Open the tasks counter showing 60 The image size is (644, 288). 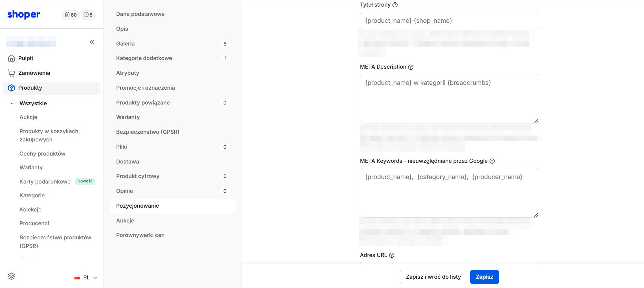[71, 15]
